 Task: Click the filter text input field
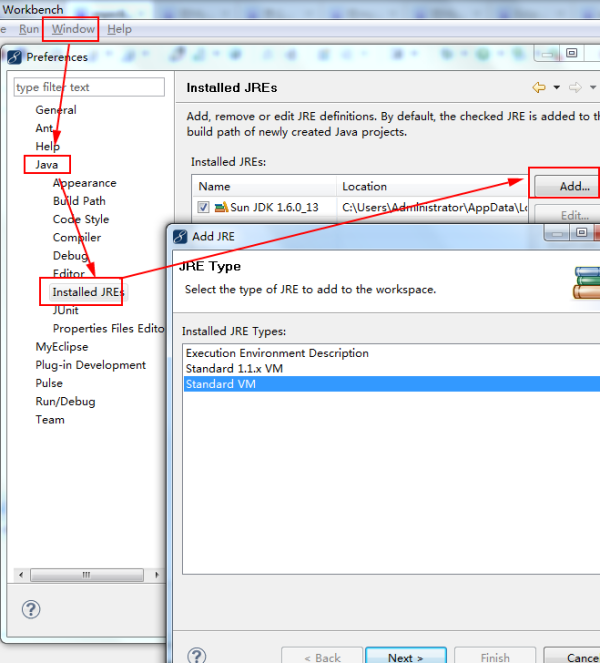[89, 87]
